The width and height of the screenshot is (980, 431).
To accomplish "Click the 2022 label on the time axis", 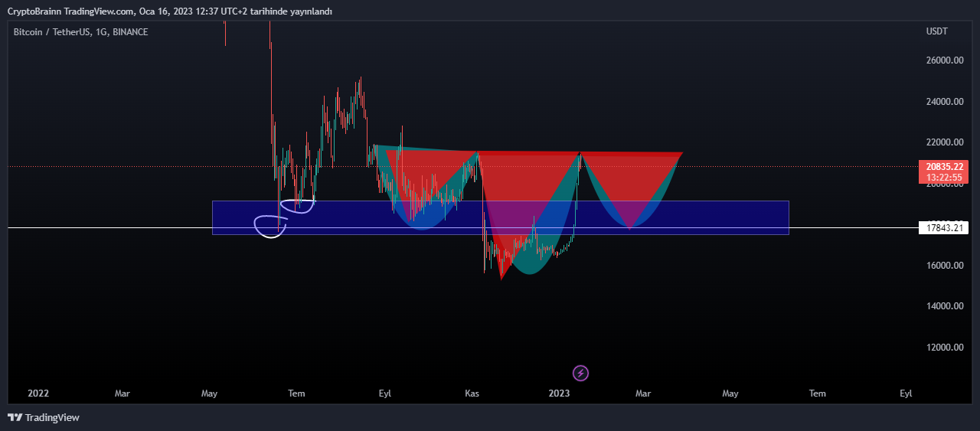I will point(38,393).
